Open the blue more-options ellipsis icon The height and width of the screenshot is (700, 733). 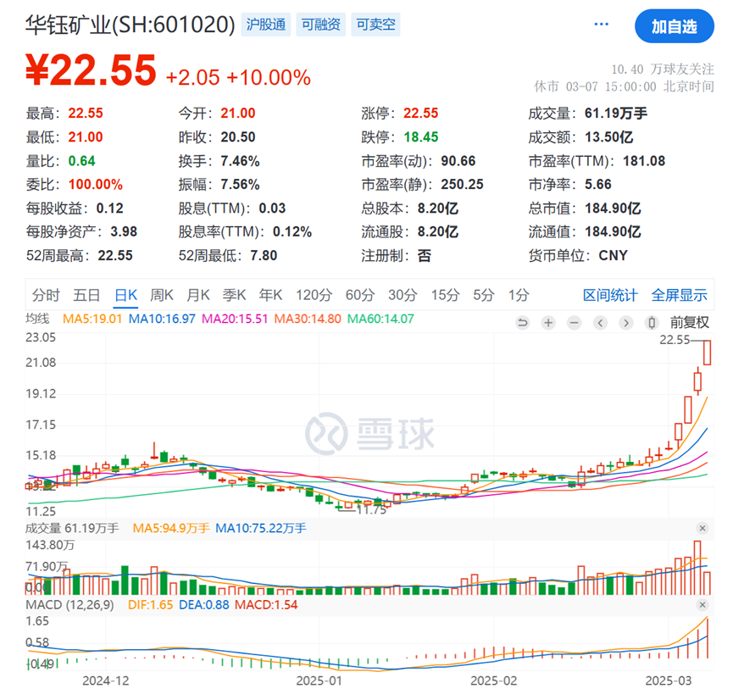tap(601, 24)
